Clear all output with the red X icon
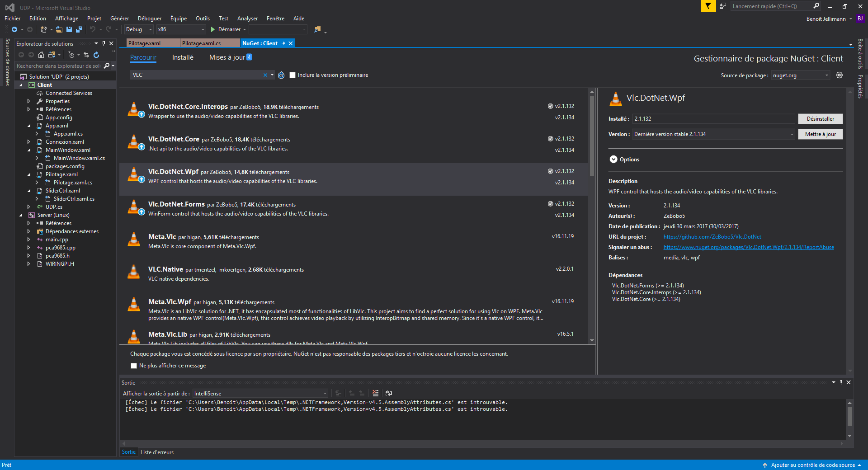This screenshot has height=470, width=868. [375, 393]
